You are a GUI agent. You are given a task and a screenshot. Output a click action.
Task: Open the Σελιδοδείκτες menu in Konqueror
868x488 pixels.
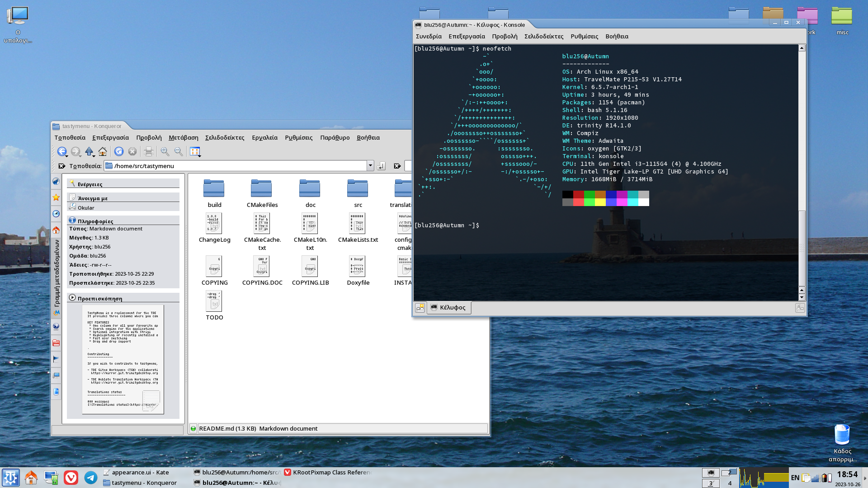tap(224, 137)
